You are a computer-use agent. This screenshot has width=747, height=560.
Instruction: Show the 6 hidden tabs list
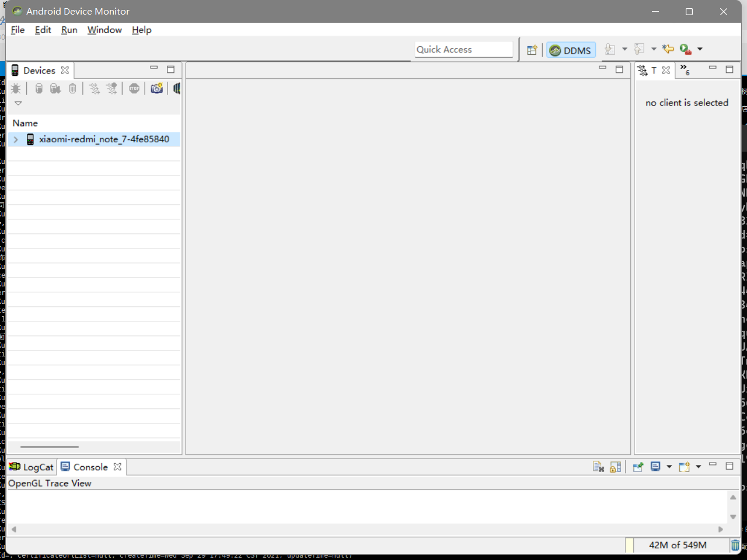685,70
